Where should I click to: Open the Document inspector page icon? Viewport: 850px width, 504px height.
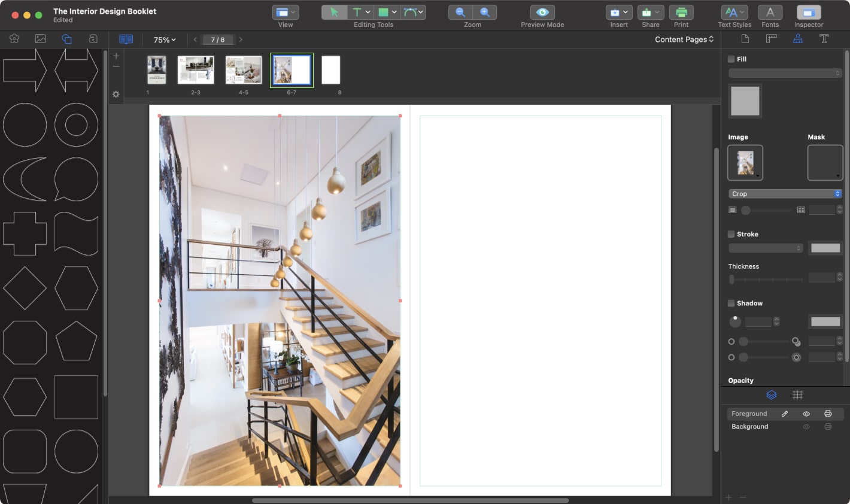pyautogui.click(x=744, y=39)
